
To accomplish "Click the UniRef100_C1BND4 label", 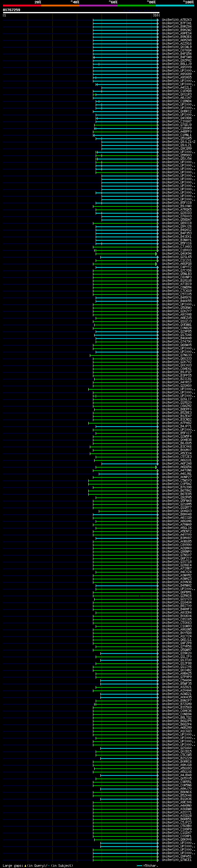I will click(176, 101).
